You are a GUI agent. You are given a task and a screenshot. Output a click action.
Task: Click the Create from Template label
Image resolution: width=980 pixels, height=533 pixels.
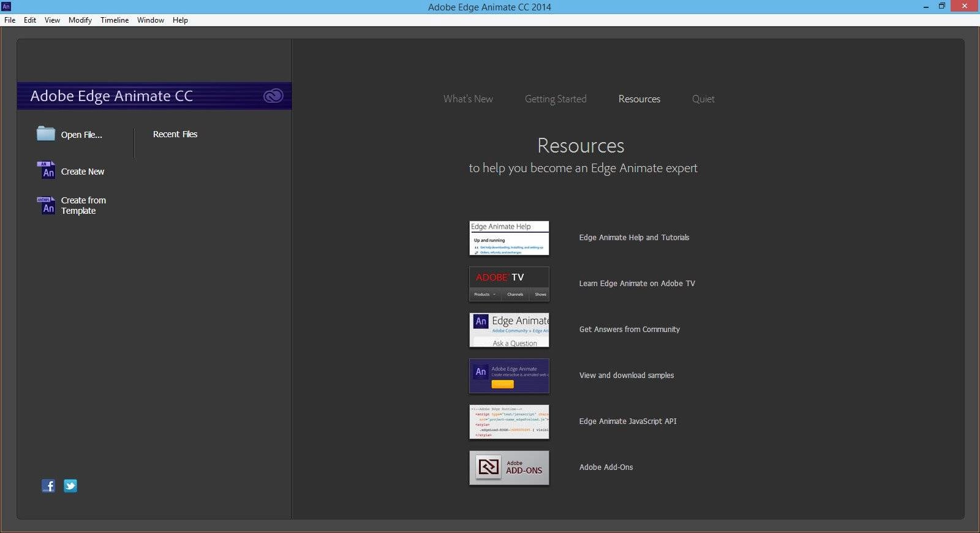(x=83, y=205)
